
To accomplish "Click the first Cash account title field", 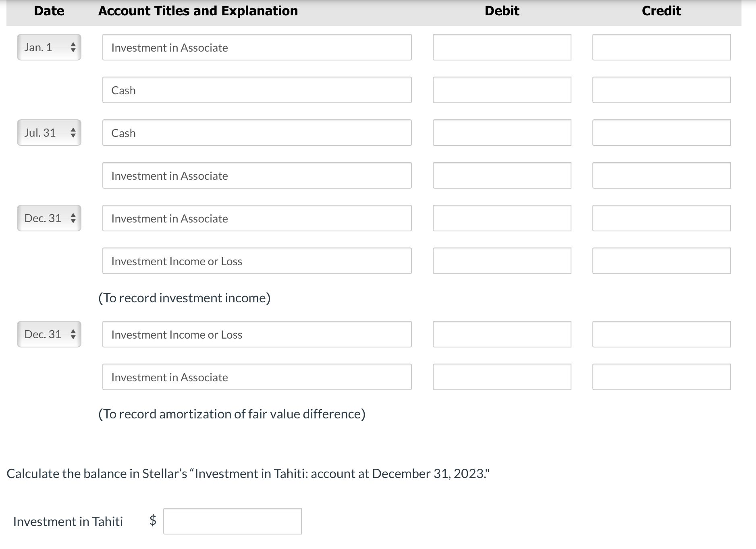I will point(257,90).
